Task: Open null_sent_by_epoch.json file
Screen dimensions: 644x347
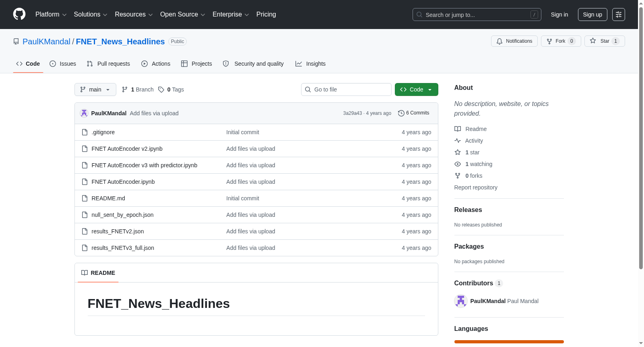Action: click(122, 215)
